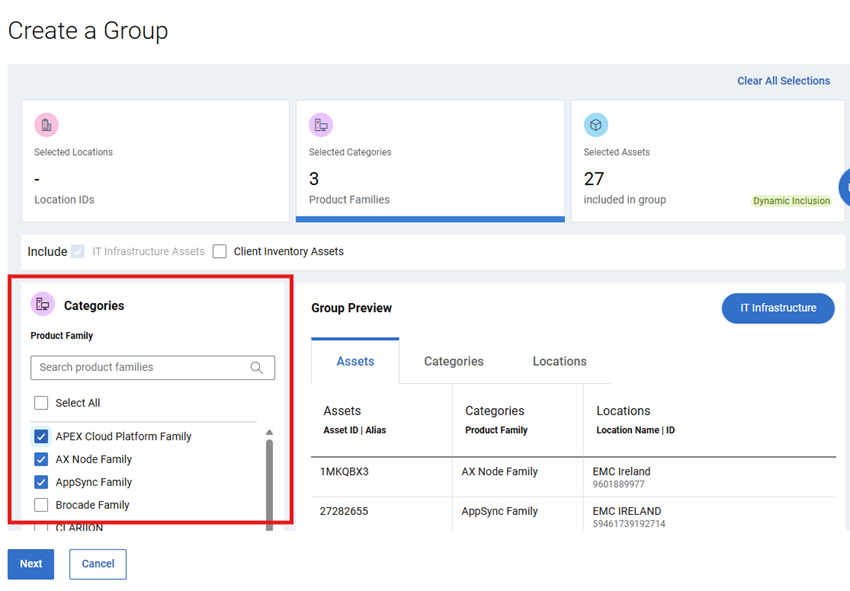Switch to the Assets tab
850x591 pixels.
[355, 361]
